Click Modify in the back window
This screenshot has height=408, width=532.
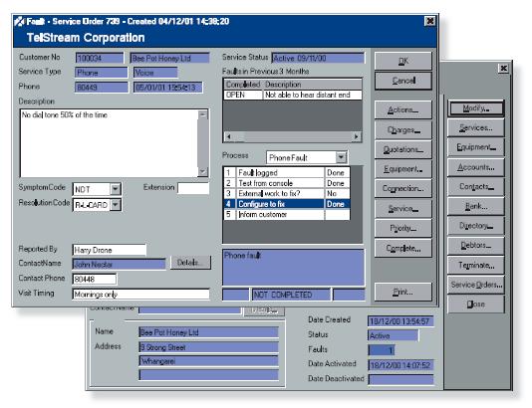click(476, 108)
